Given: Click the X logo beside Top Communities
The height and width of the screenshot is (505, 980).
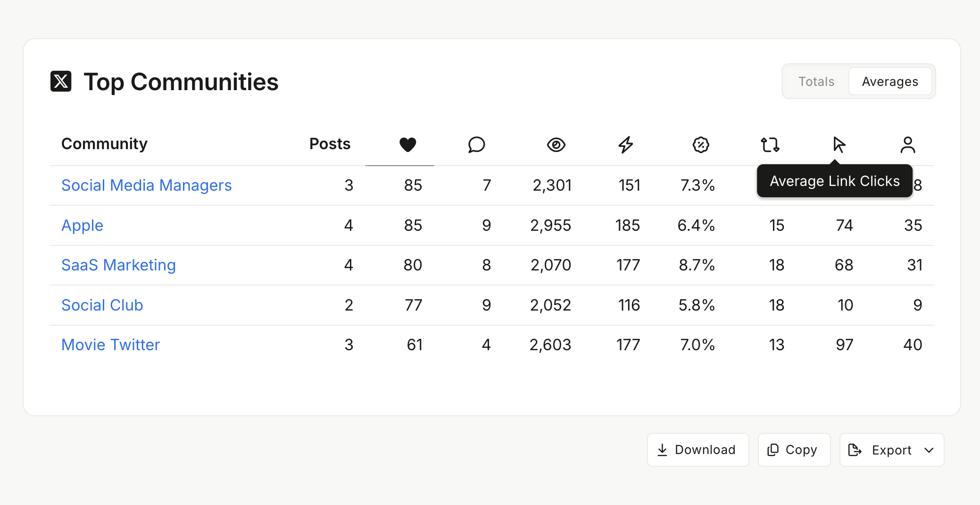Looking at the screenshot, I should coord(61,81).
